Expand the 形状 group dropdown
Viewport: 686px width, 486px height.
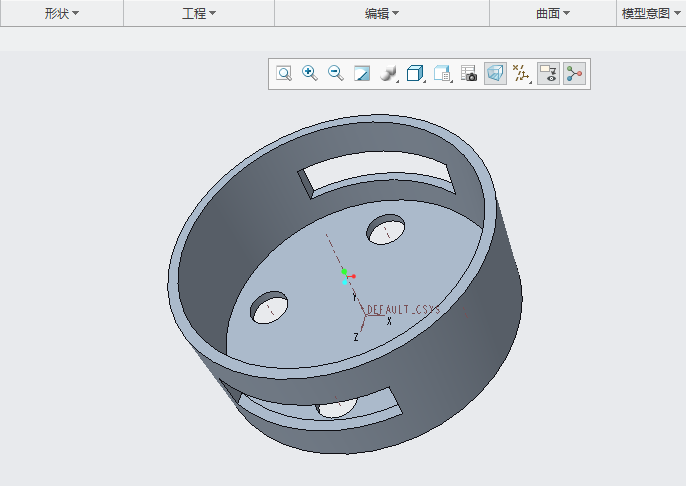[x=61, y=14]
